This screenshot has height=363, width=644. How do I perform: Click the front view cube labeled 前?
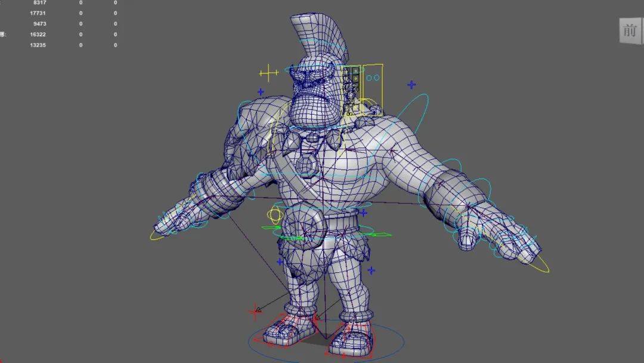point(630,30)
